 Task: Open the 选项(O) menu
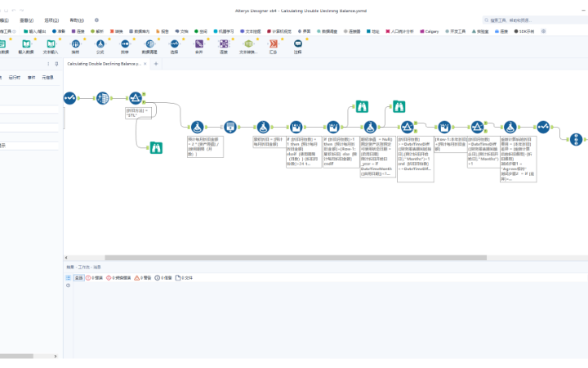pos(51,20)
